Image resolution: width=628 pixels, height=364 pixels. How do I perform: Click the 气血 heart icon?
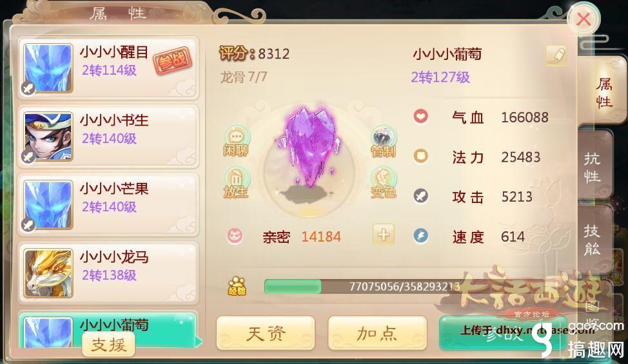coord(420,117)
